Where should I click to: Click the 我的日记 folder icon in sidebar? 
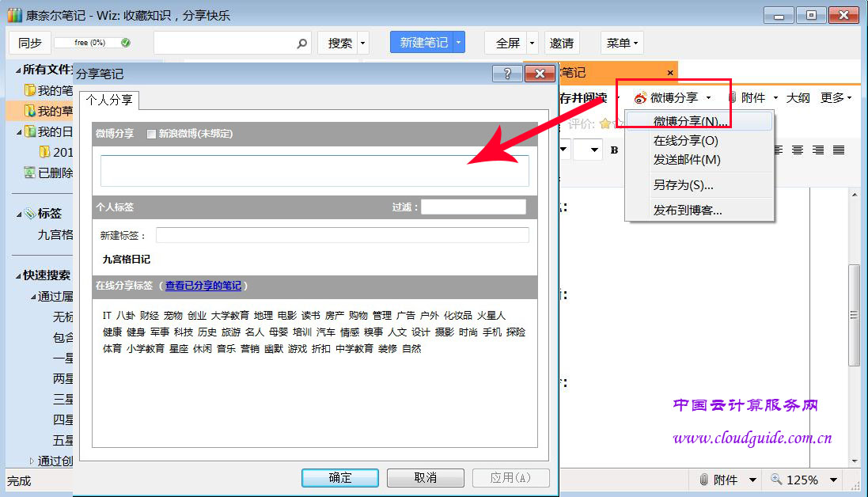click(x=30, y=131)
